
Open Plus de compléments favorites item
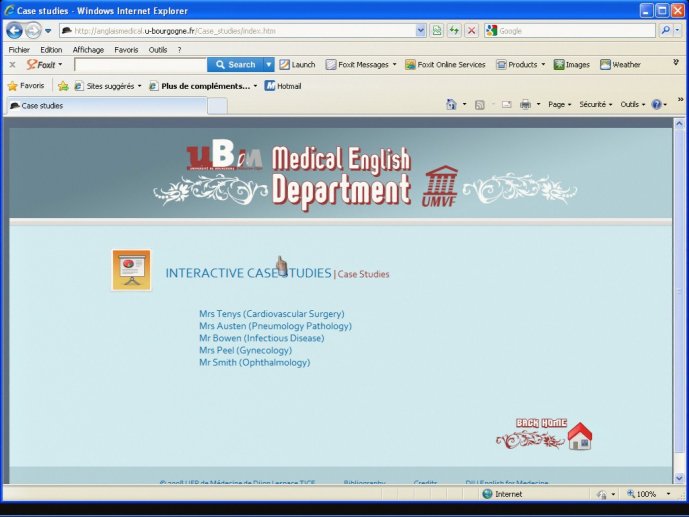click(203, 86)
